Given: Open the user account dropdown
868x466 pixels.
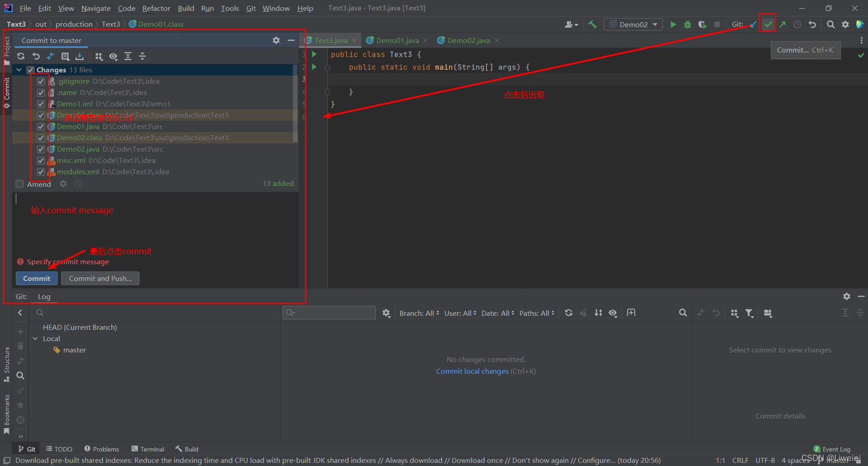Looking at the screenshot, I should tap(571, 24).
